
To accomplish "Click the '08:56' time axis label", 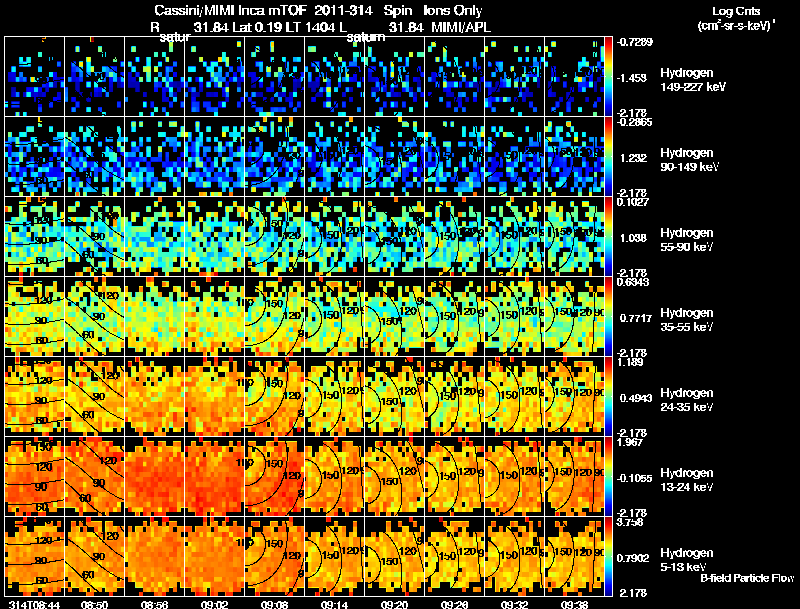I will coord(155,604).
